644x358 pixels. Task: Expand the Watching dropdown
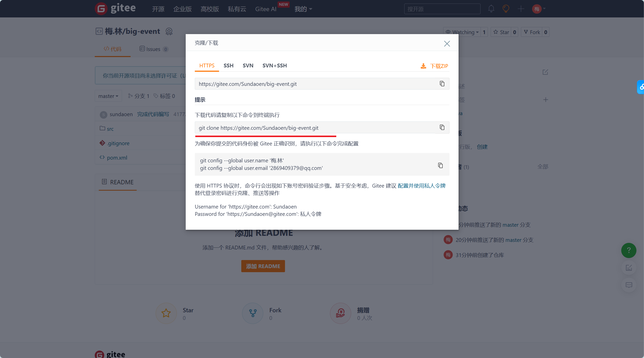pos(462,32)
